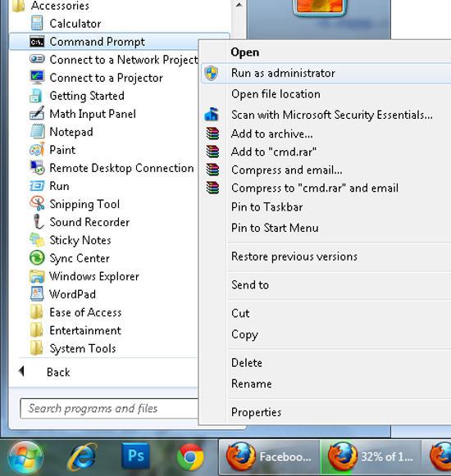Click the Notepad icon
Screen dimensions: 451x476
37,131
